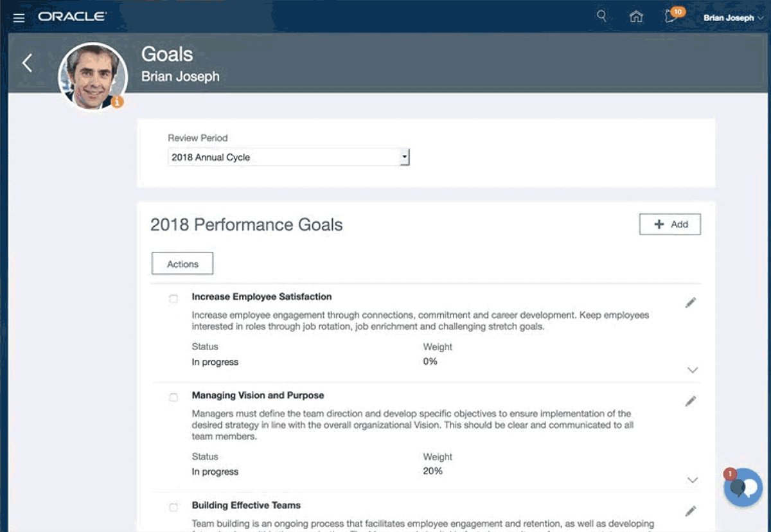Select the Managing Vision and Purpose checkbox

(x=173, y=397)
